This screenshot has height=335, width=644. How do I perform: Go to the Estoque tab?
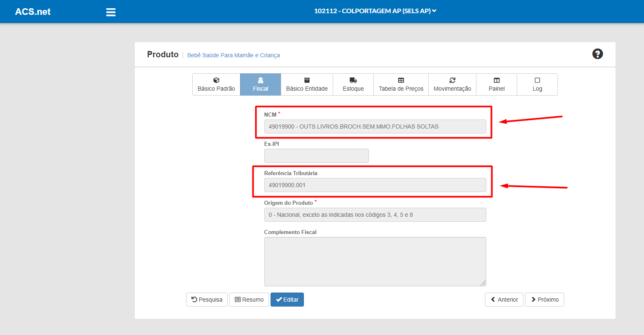[x=353, y=84]
